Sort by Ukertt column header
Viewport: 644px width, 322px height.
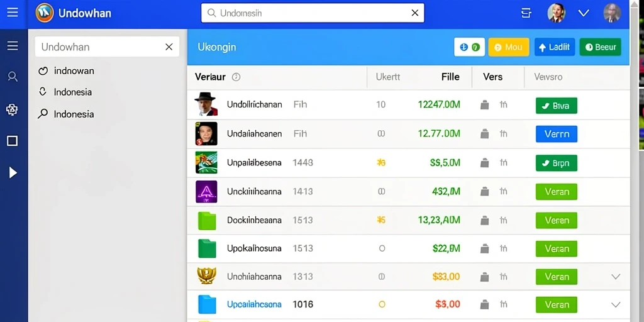tap(387, 77)
